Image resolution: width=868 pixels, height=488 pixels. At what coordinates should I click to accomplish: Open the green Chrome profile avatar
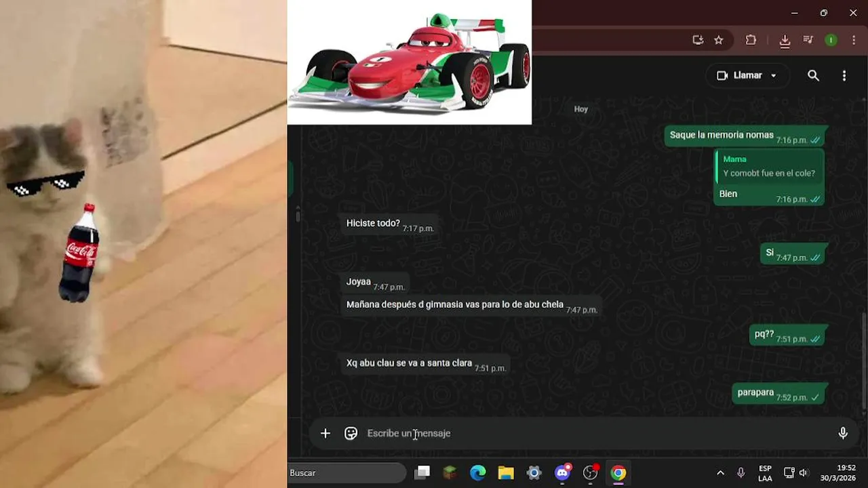point(831,40)
